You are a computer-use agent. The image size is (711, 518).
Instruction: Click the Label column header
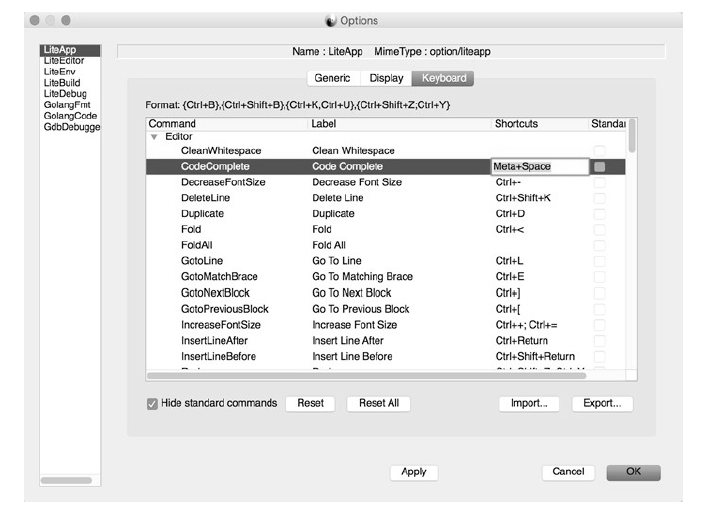399,124
